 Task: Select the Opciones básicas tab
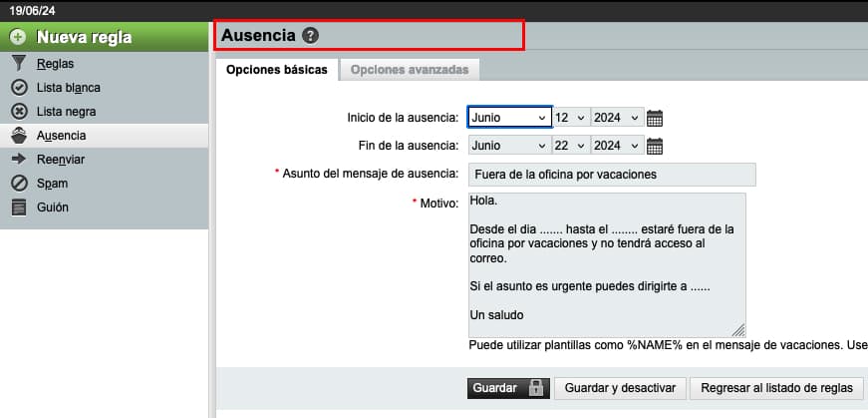pyautogui.click(x=276, y=70)
